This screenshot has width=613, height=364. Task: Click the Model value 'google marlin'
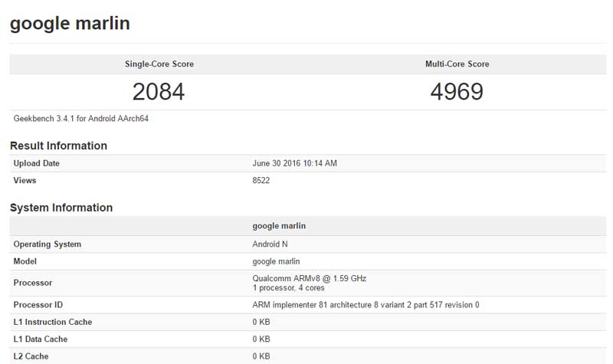click(x=276, y=261)
